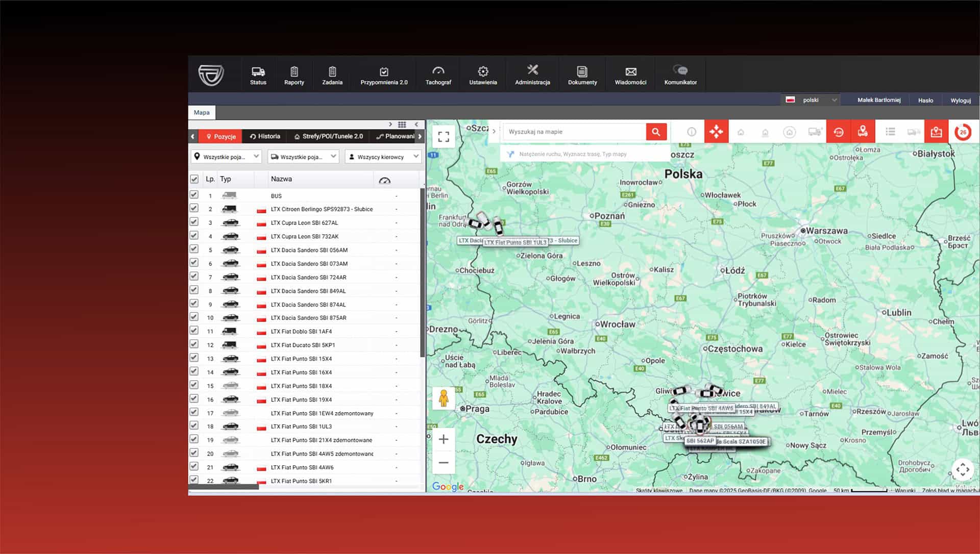Uncheck LTX Cupra Leon SBI 627AL
This screenshot has height=554, width=980.
[x=194, y=221]
